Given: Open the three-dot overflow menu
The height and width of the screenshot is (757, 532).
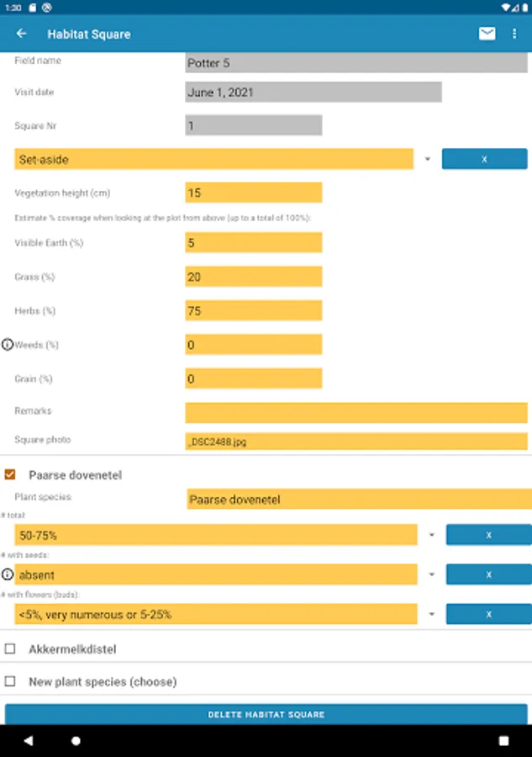Looking at the screenshot, I should pos(514,34).
